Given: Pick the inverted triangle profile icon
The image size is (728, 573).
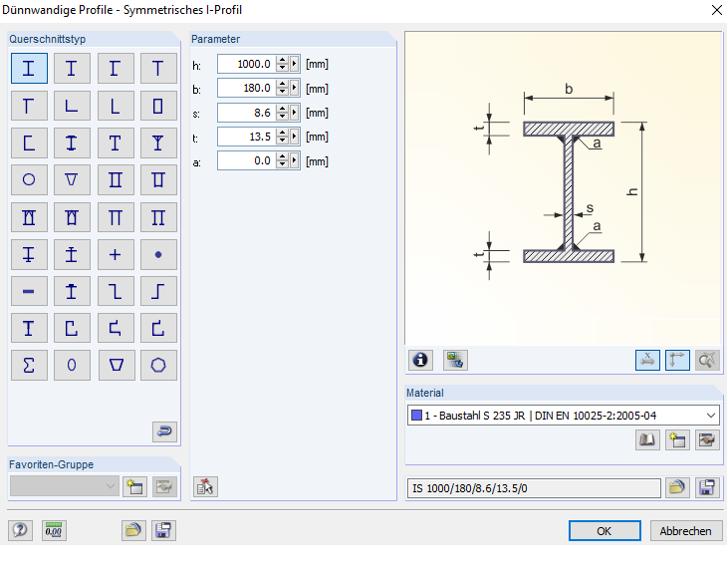Looking at the screenshot, I should click(x=72, y=179).
